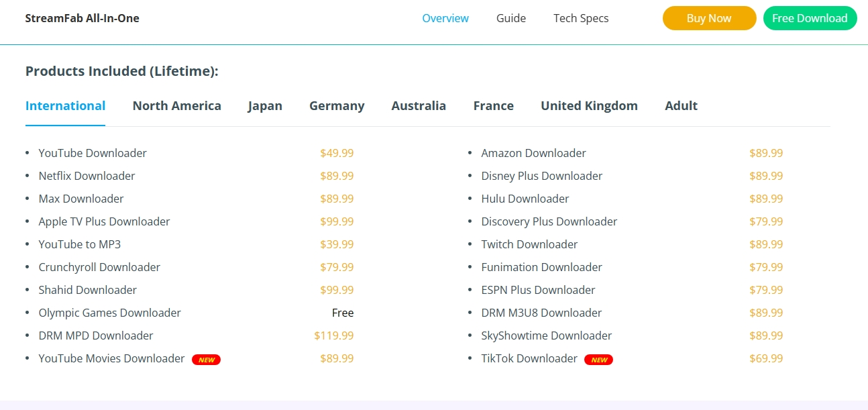Switch to the Japan tab

(x=265, y=106)
